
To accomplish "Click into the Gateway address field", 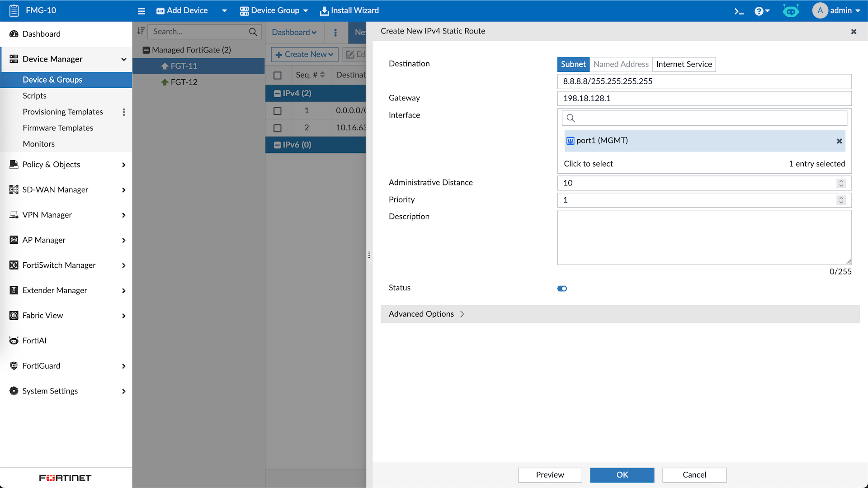I will pos(704,99).
